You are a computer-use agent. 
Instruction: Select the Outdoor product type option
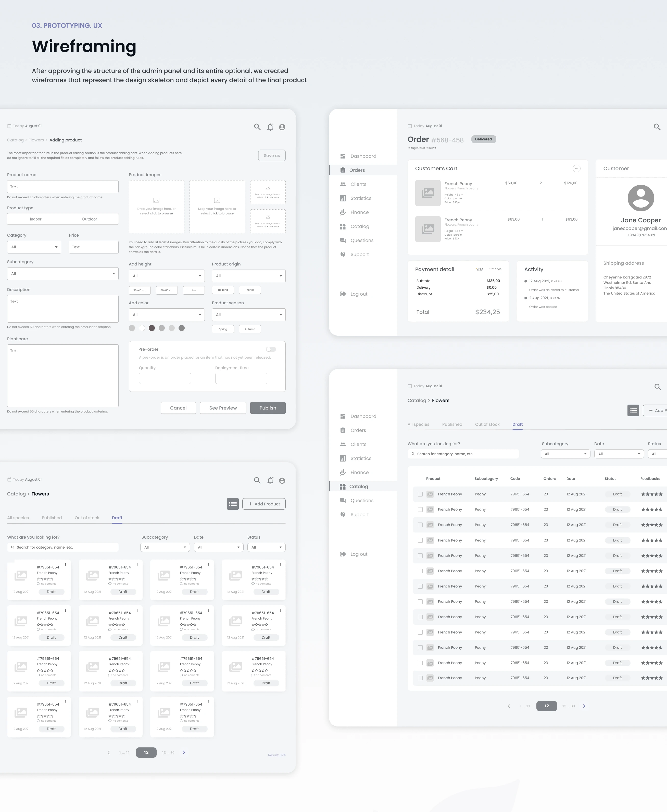(90, 219)
